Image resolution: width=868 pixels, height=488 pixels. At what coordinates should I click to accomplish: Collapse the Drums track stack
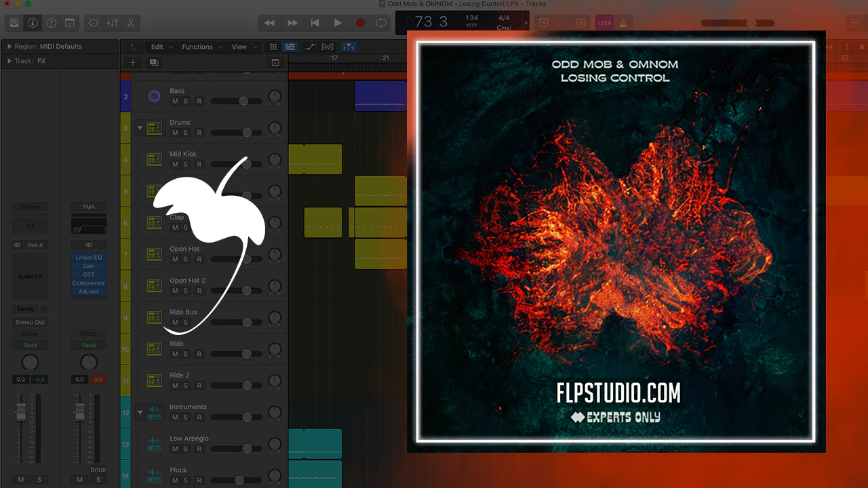coord(140,127)
